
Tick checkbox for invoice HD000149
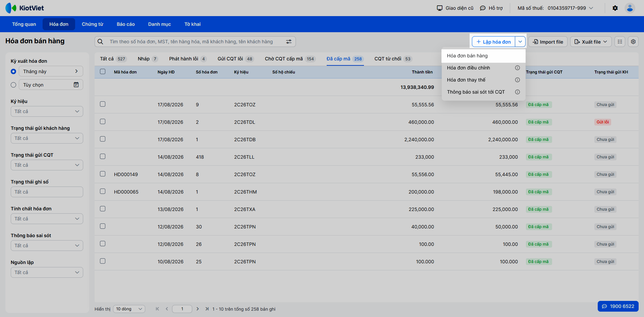point(103,174)
